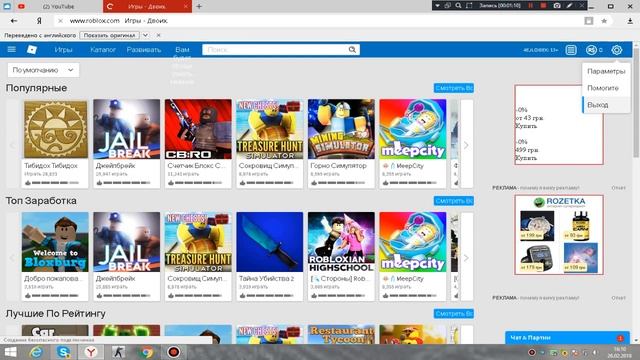Open 'Каталог' in Roblox navigation bar
The width and height of the screenshot is (640, 360).
click(x=103, y=50)
